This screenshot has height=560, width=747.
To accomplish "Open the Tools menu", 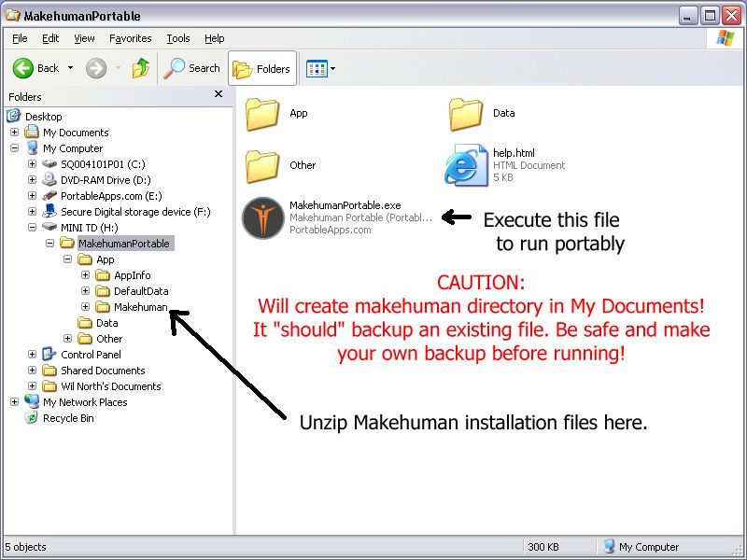I will (x=178, y=38).
